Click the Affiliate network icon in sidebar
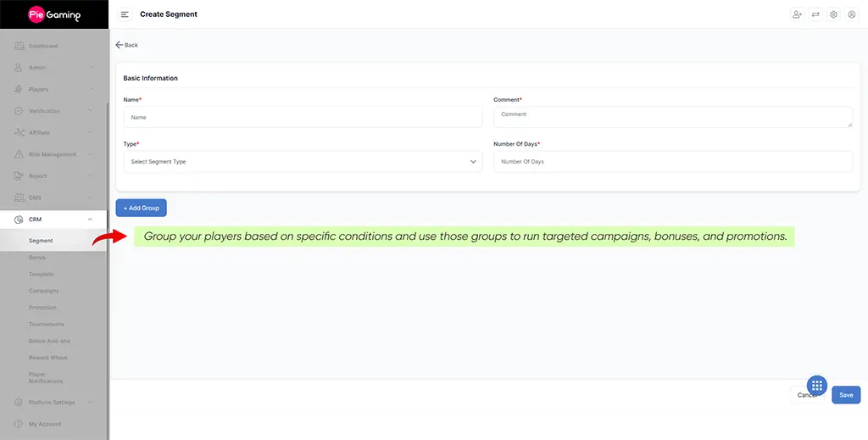The width and height of the screenshot is (868, 440). (x=19, y=132)
